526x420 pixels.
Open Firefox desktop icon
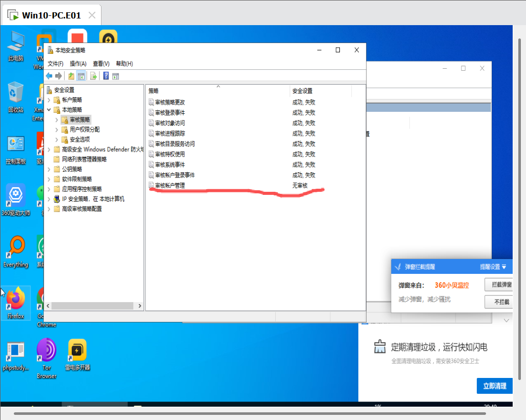16,303
